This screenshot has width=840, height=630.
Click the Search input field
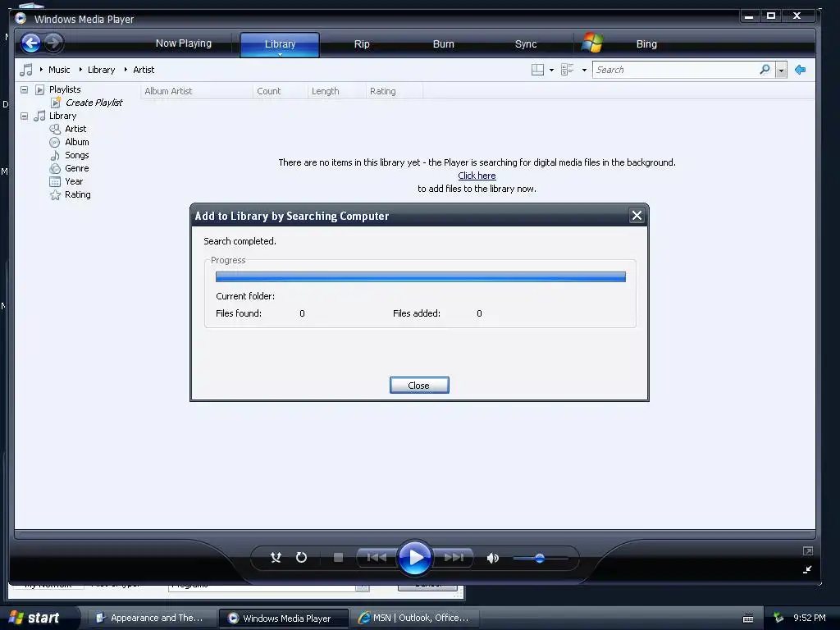[x=676, y=70]
